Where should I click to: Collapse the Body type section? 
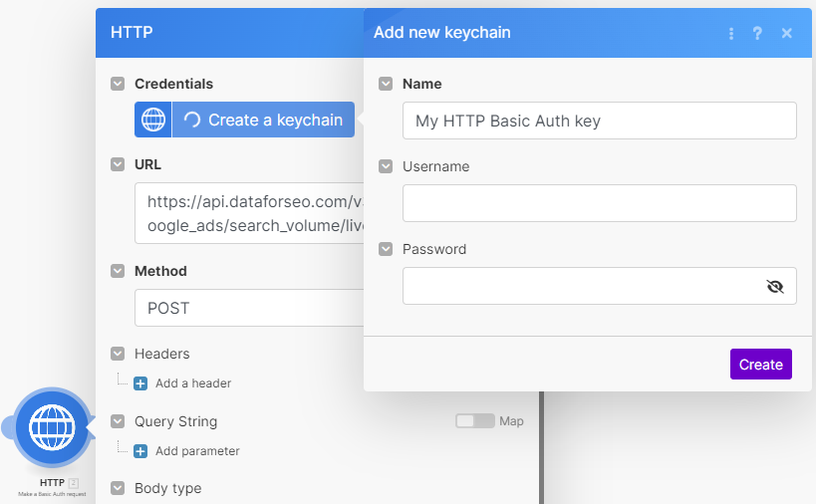pyautogui.click(x=118, y=488)
